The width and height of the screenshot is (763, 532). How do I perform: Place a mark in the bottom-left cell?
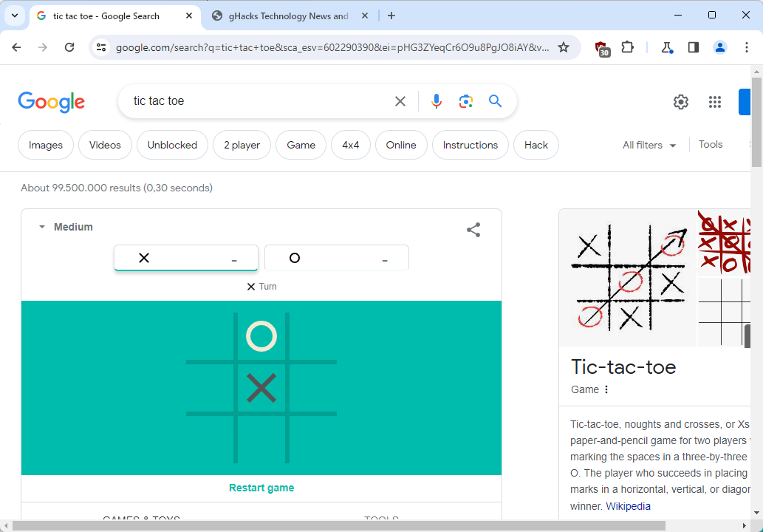click(211, 439)
